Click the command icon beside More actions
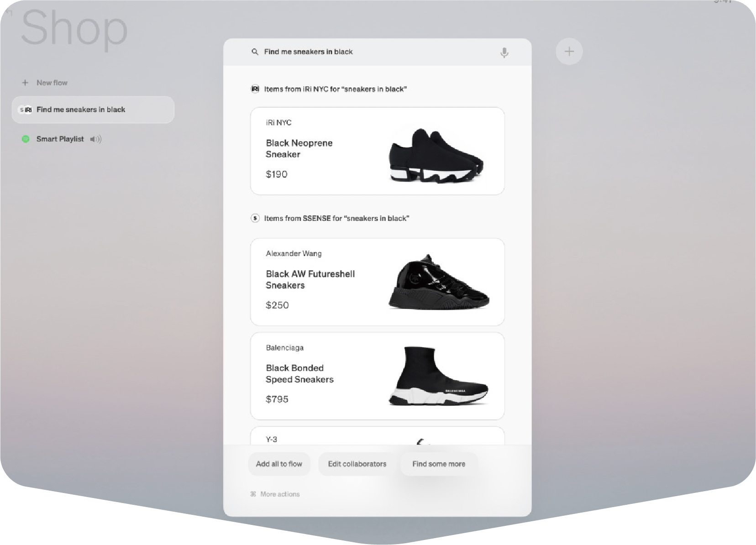Viewport: 756px width, 545px height. (253, 494)
